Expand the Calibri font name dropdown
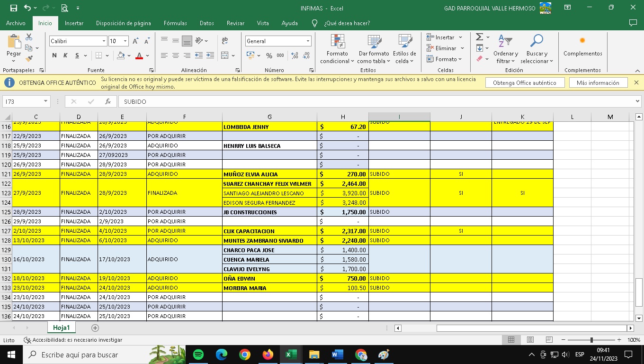The image size is (644, 364). click(x=104, y=41)
